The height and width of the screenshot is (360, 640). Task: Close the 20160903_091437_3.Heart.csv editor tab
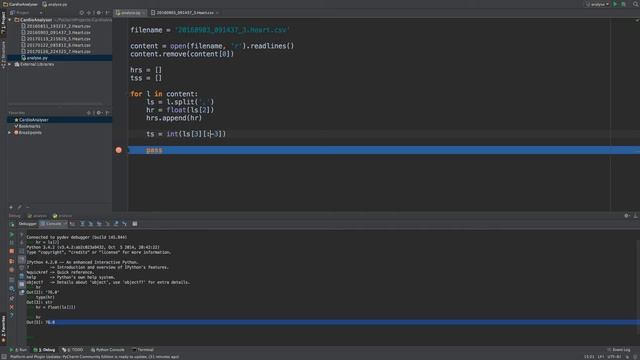(217, 13)
